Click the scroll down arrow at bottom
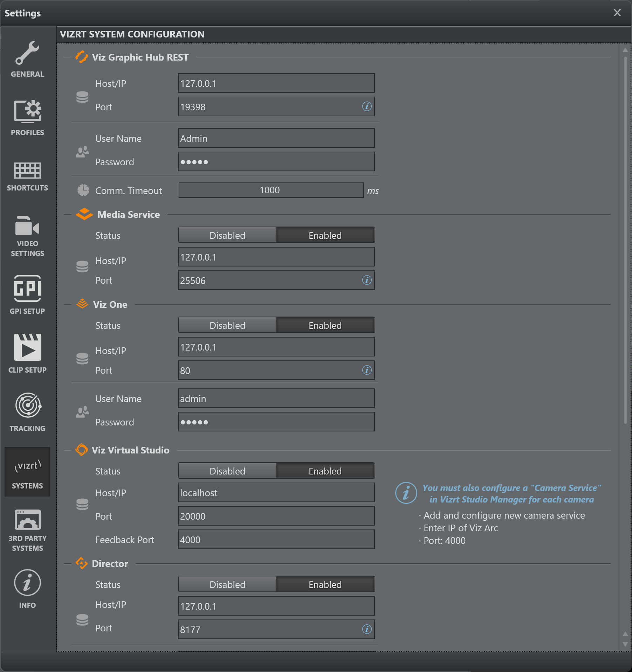 (625, 644)
